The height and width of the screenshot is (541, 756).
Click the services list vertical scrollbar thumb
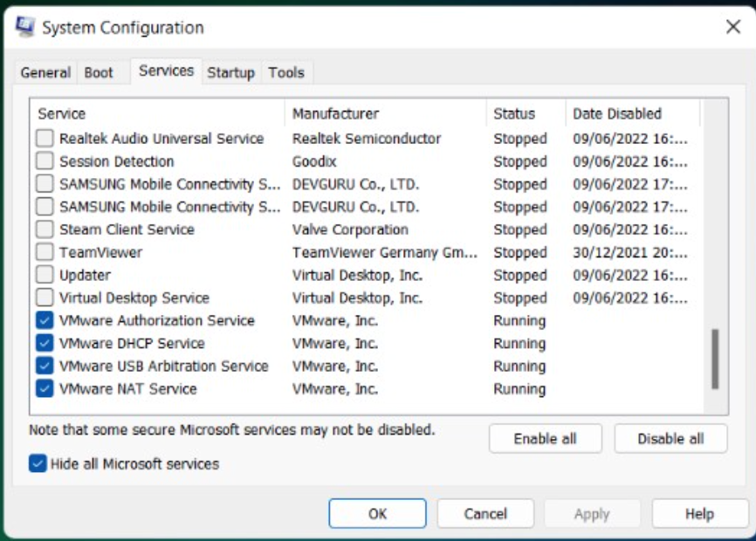point(715,358)
